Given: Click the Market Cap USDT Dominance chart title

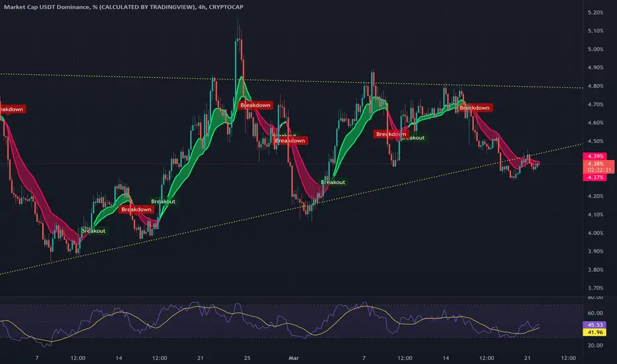Looking at the screenshot, I should 124,7.
